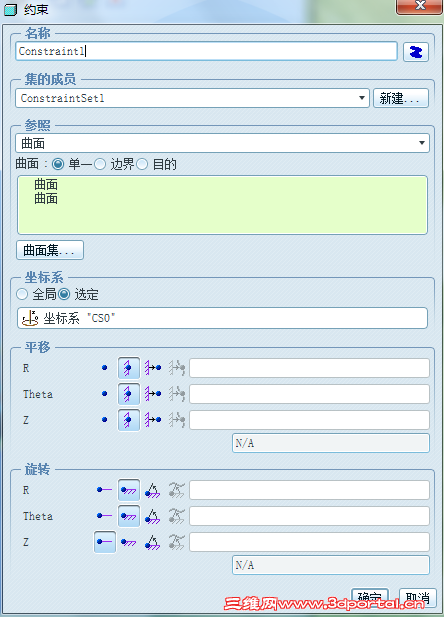Close the 约束 dialog window
444x617 pixels.
(x=419, y=6)
